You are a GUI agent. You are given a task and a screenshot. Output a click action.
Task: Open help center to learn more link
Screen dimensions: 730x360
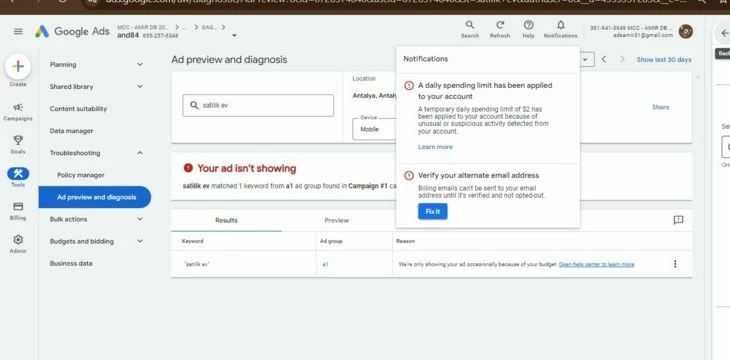(596, 265)
